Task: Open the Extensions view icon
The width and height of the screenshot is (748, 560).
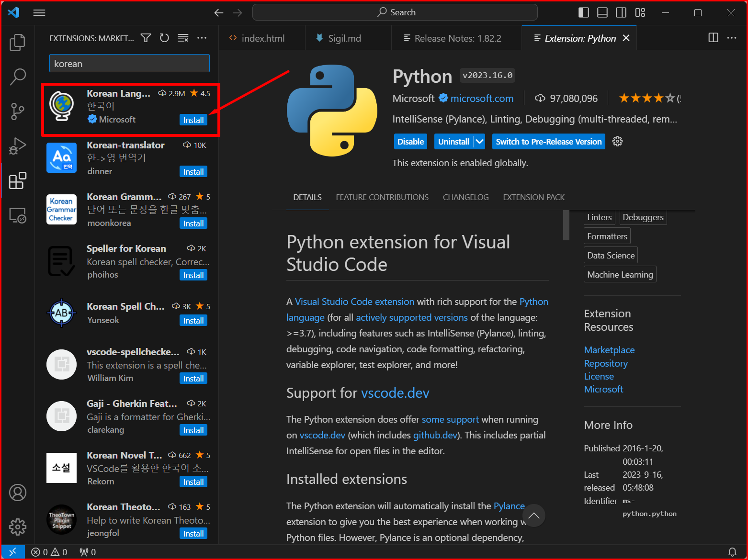Action: click(18, 181)
